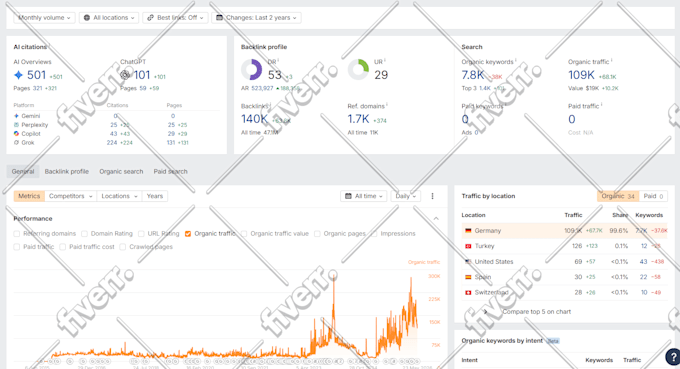Open the help question mark button
The width and height of the screenshot is (680, 369).
(673, 357)
